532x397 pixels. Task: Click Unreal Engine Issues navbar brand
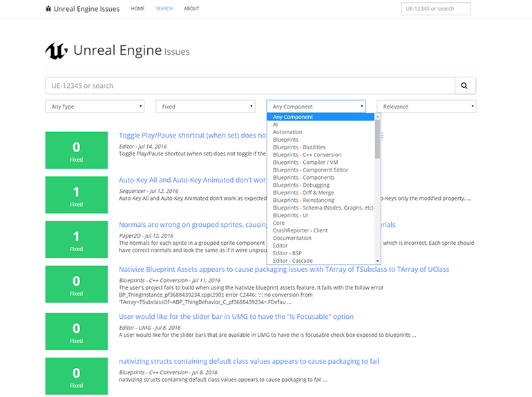pos(82,9)
